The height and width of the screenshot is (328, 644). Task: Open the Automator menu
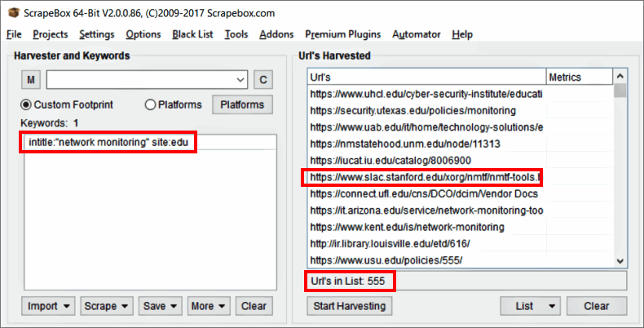(x=416, y=34)
